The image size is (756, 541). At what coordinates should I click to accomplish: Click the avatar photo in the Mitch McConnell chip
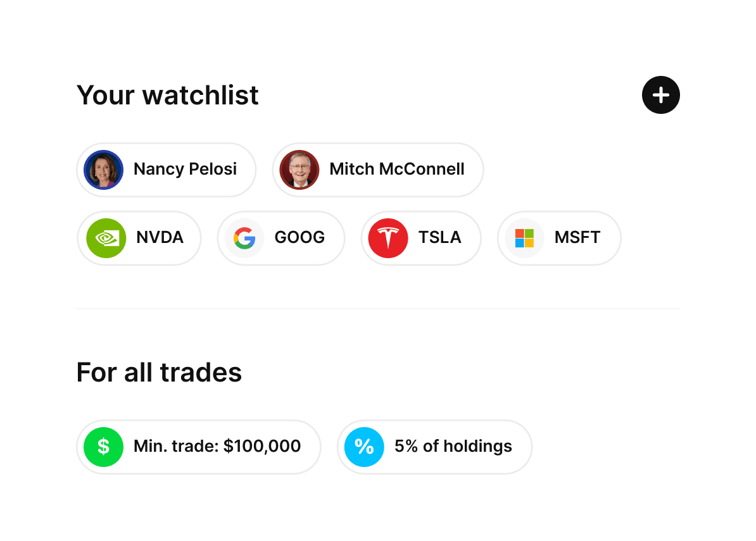(x=299, y=170)
